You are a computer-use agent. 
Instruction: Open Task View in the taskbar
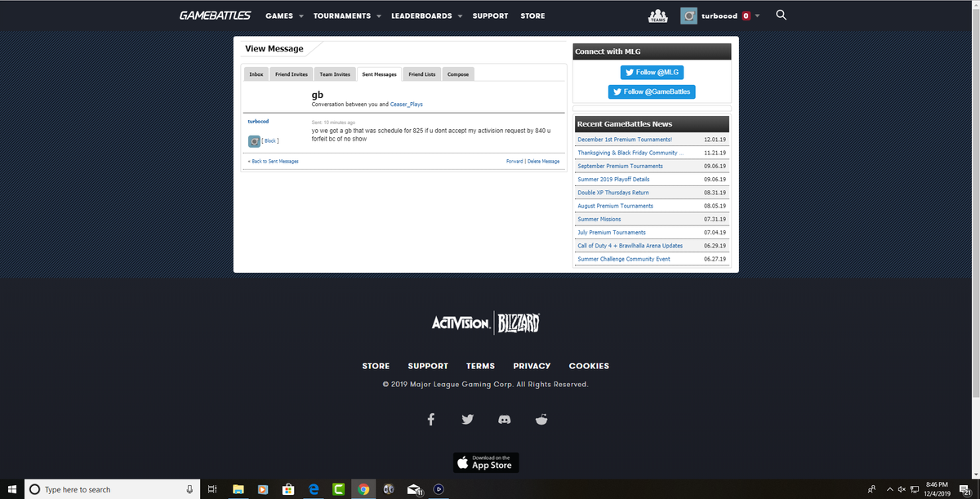[212, 489]
